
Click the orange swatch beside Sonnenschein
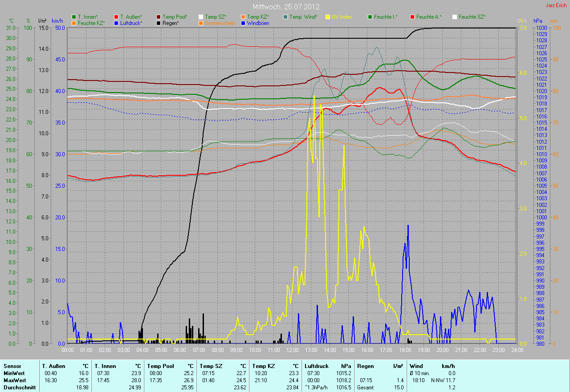(x=201, y=23)
